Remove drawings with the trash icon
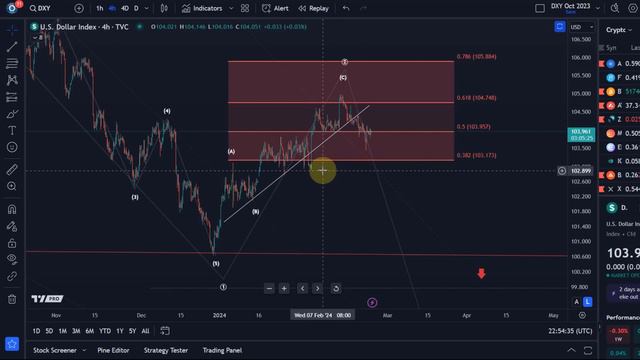This screenshot has height=360, width=640. click(x=12, y=299)
